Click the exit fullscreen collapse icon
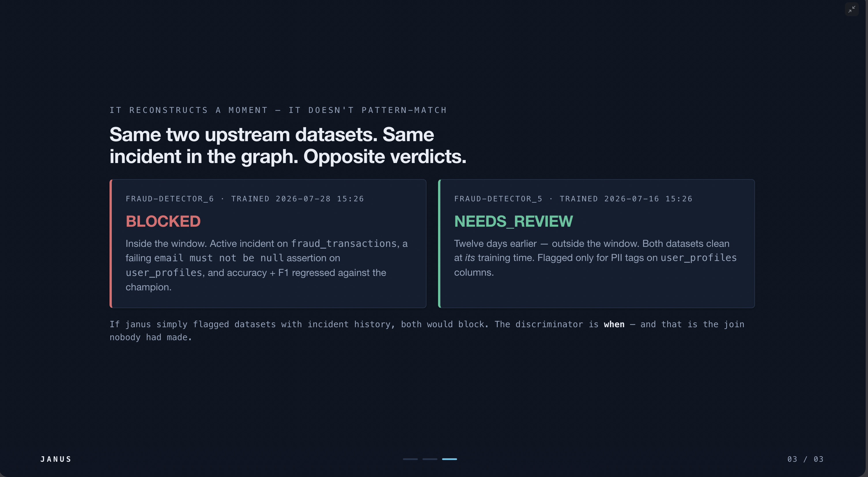 (852, 9)
